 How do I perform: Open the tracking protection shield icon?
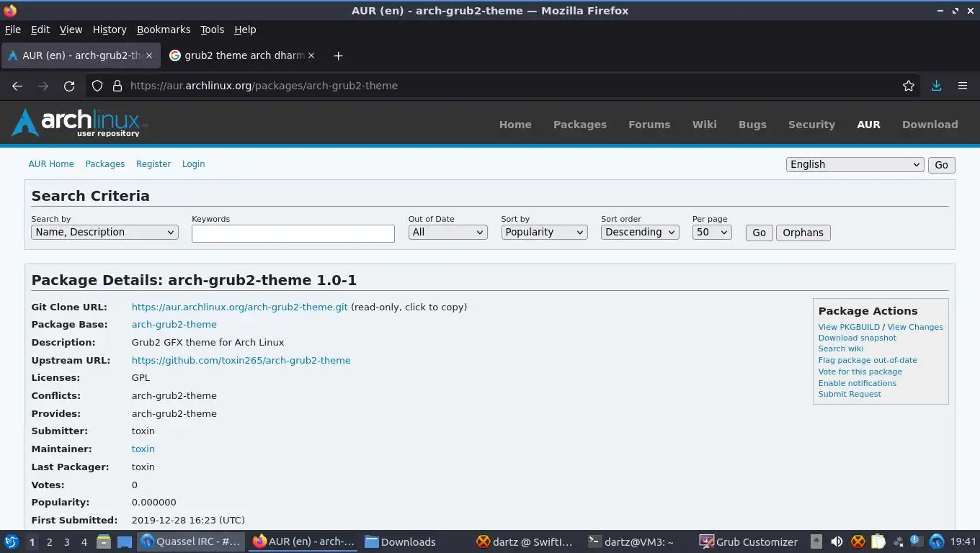(97, 86)
